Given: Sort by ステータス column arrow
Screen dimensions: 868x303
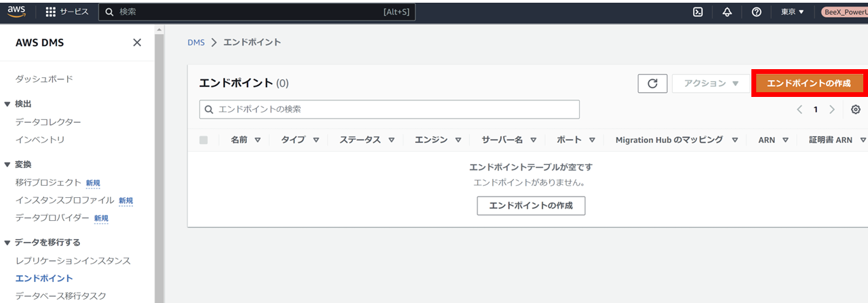Looking at the screenshot, I should tap(390, 140).
